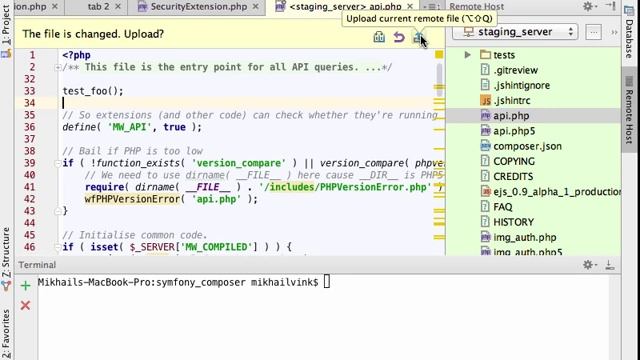
Task: Collapse the closing brace fold marker at line 43
Action: point(58,211)
